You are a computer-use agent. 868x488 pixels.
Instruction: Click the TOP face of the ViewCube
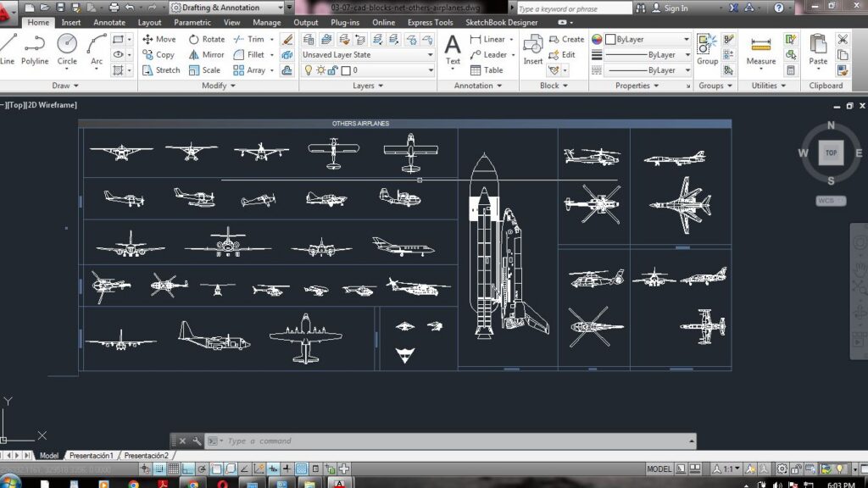tap(831, 152)
